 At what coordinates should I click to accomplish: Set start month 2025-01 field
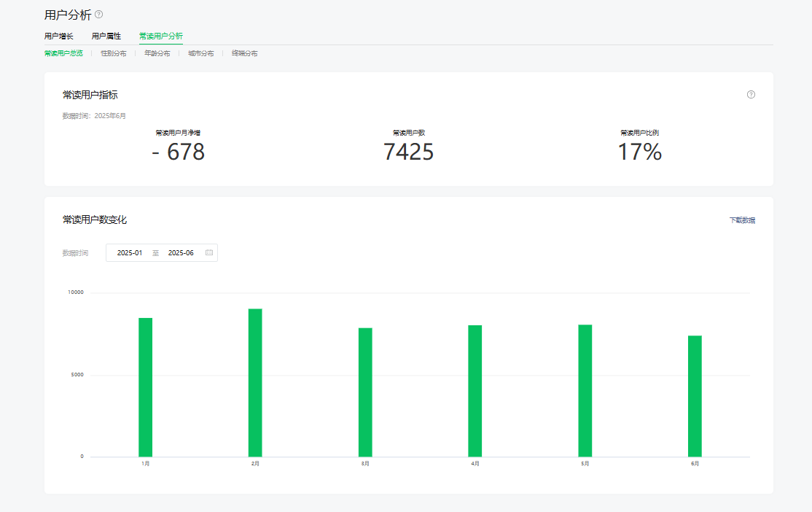pos(130,253)
